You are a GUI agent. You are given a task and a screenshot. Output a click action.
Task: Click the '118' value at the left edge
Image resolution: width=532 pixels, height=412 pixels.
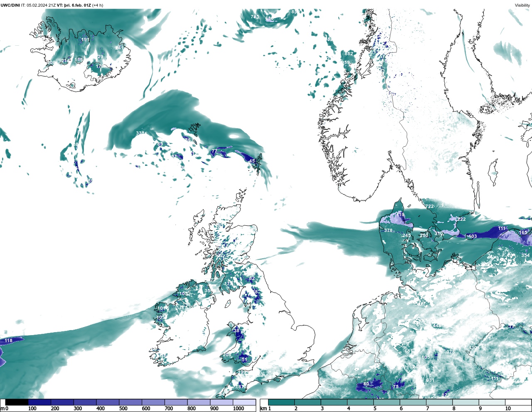point(8,341)
